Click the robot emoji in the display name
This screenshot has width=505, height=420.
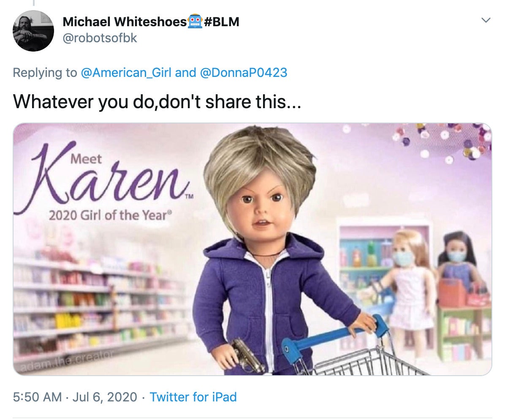(x=195, y=21)
